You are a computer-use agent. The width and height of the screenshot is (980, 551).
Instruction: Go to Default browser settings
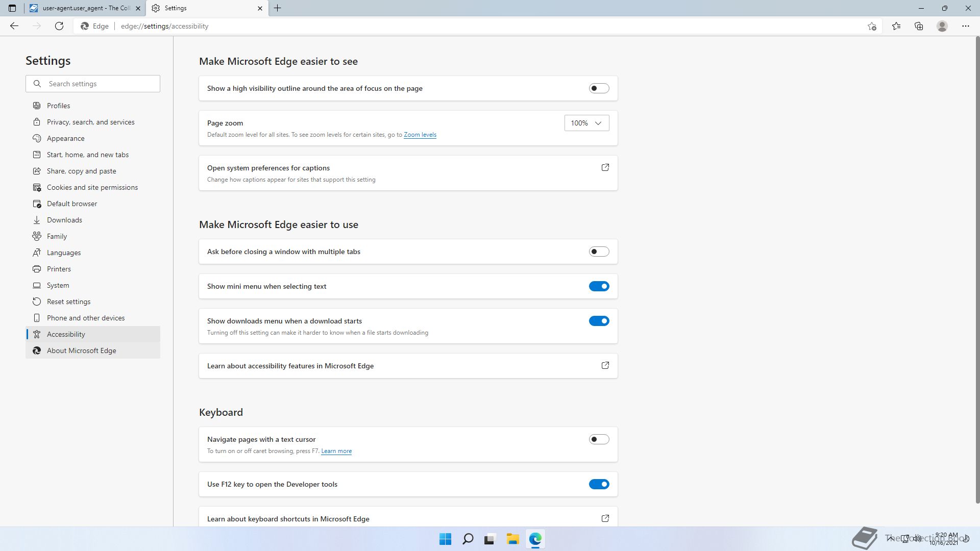pos(93,204)
